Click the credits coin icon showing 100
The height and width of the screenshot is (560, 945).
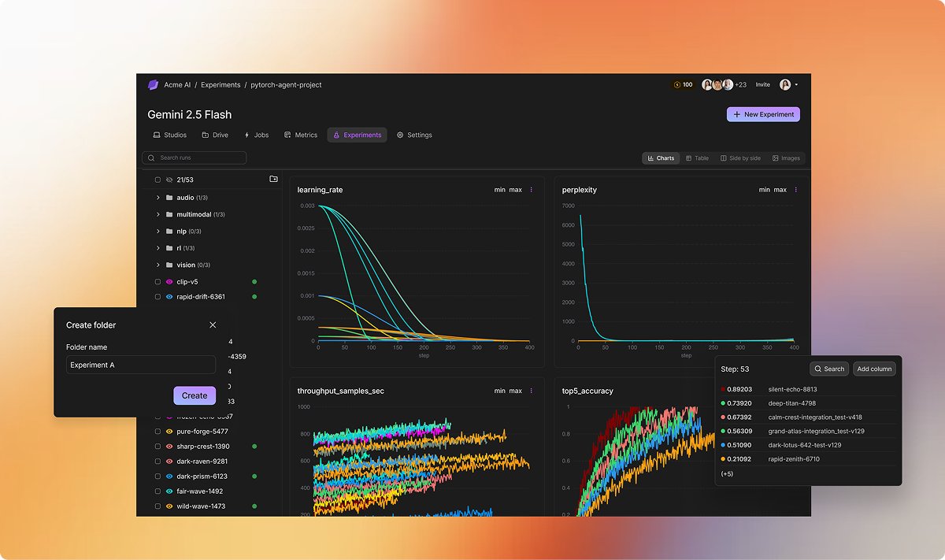point(677,85)
